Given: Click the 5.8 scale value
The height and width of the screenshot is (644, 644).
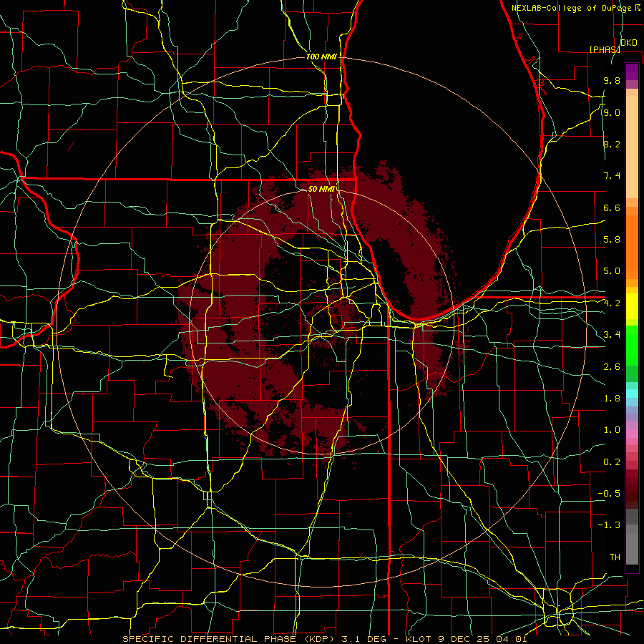Looking at the screenshot, I should (612, 240).
